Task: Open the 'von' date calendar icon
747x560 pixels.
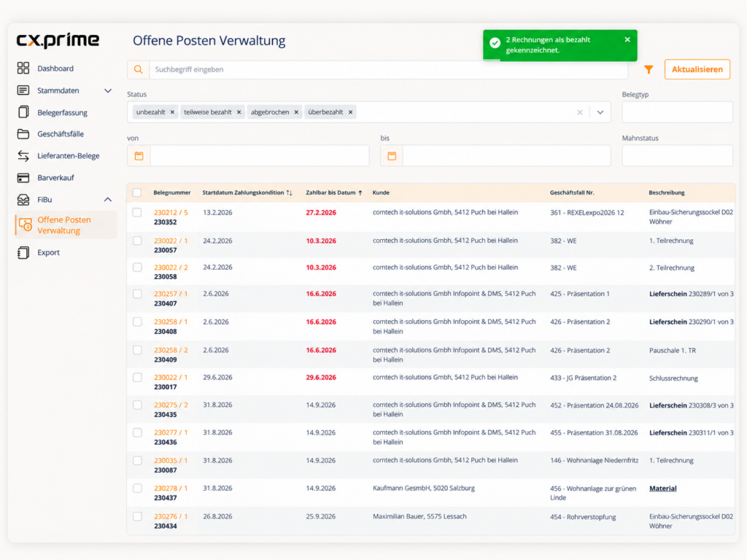Action: (x=139, y=156)
